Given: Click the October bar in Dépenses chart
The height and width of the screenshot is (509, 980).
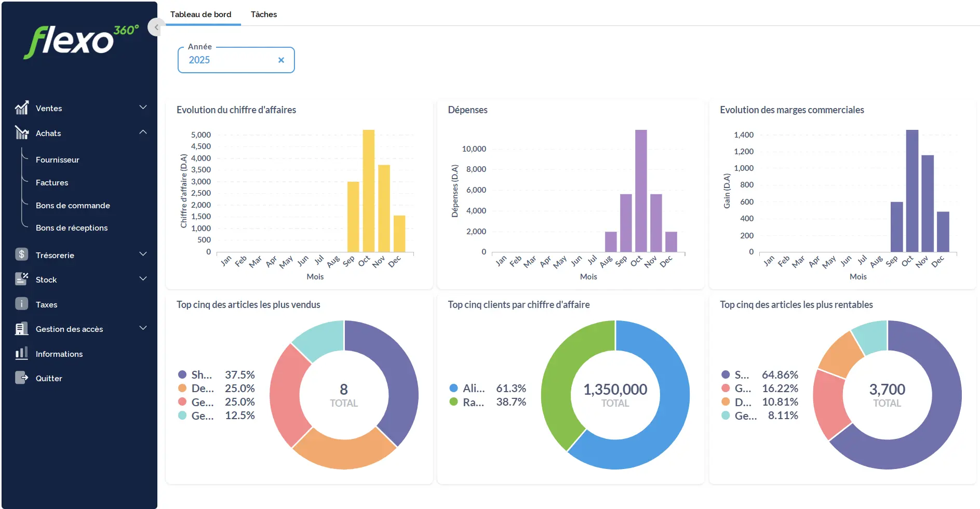Looking at the screenshot, I should pos(641,191).
